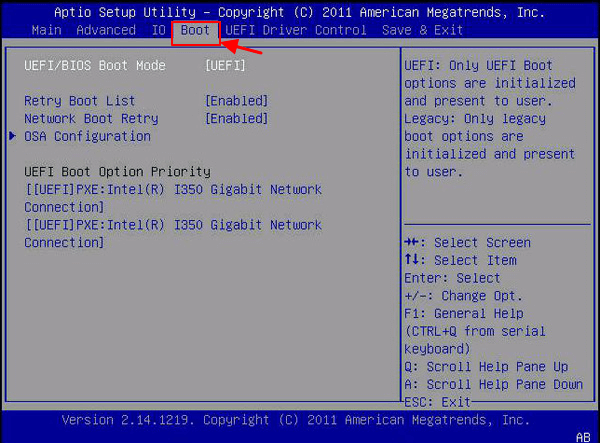Image resolution: width=600 pixels, height=443 pixels.
Task: Click the 'A: Scroll Help Pane Down' hint
Action: [494, 384]
